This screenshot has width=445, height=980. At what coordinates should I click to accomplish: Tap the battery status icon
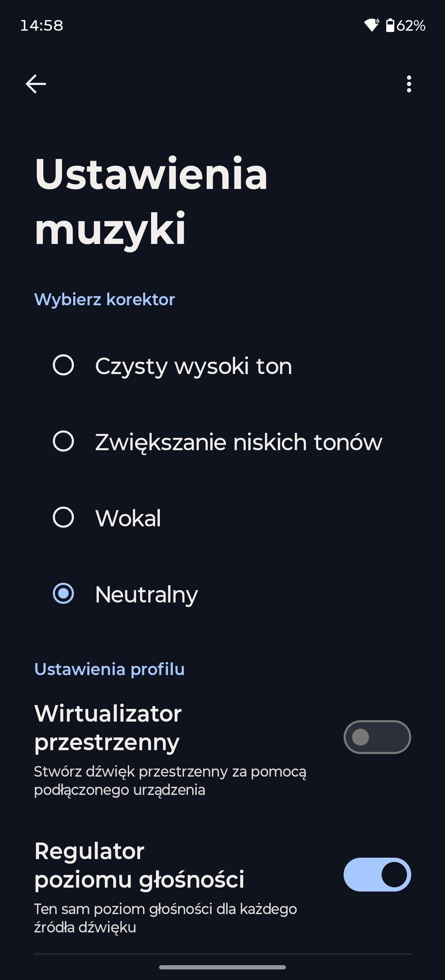tap(390, 25)
